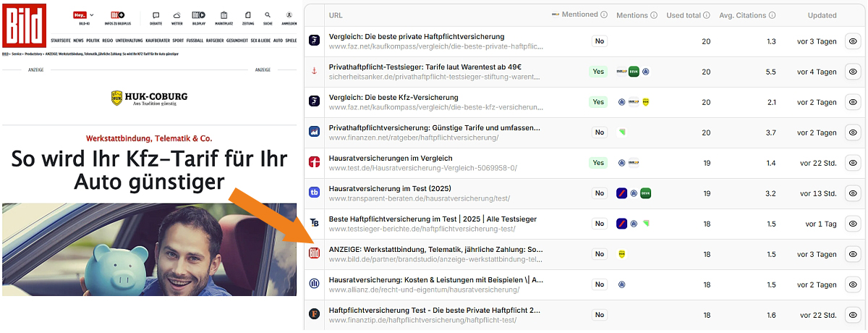Click the 'Yes' badge in Privathaftpflicht-Testsieger row

pyautogui.click(x=598, y=72)
